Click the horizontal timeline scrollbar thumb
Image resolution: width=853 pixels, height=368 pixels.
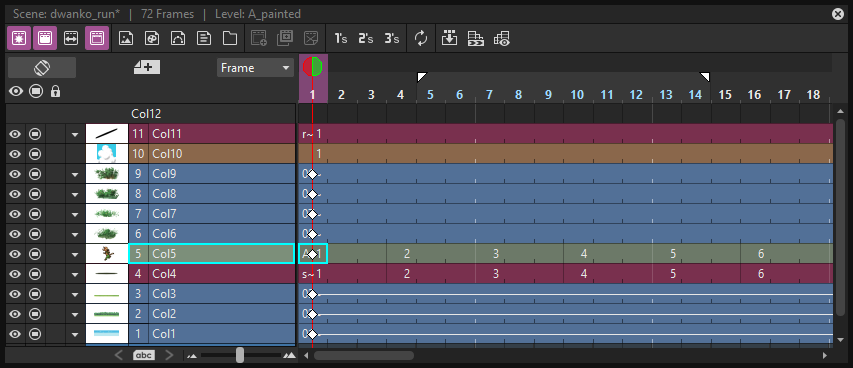tap(363, 355)
